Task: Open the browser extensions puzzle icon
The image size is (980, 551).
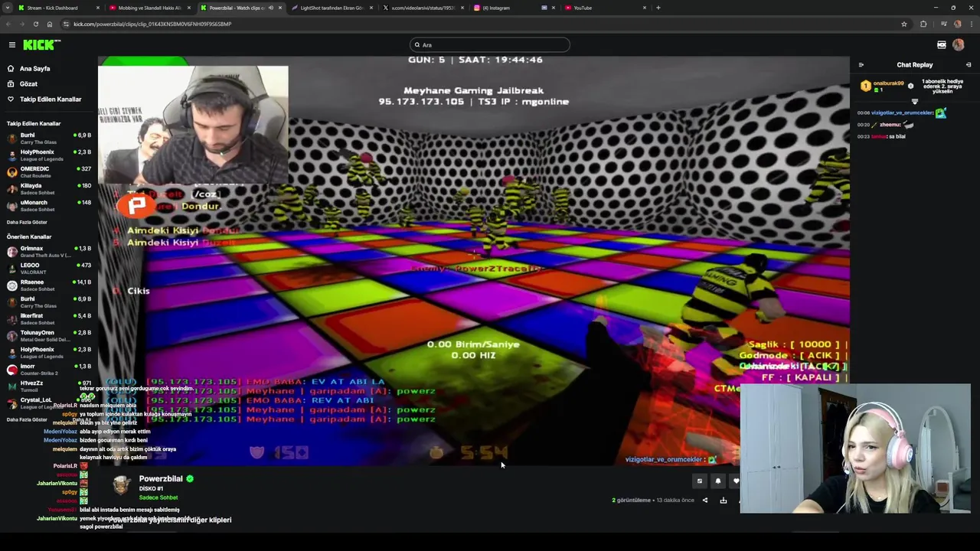Action: click(x=923, y=24)
